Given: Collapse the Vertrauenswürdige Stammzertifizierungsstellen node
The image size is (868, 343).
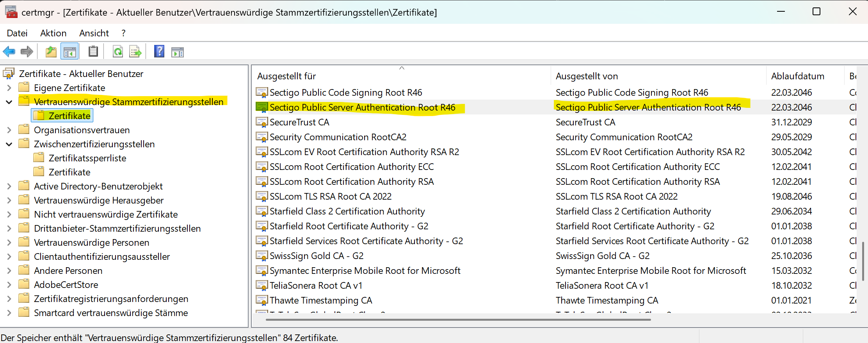Looking at the screenshot, I should click(9, 102).
